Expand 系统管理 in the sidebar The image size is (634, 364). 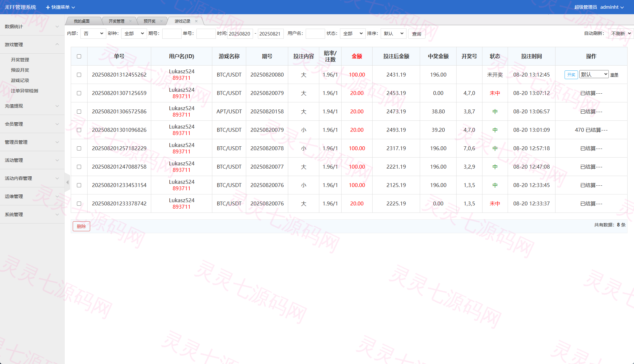click(x=32, y=214)
